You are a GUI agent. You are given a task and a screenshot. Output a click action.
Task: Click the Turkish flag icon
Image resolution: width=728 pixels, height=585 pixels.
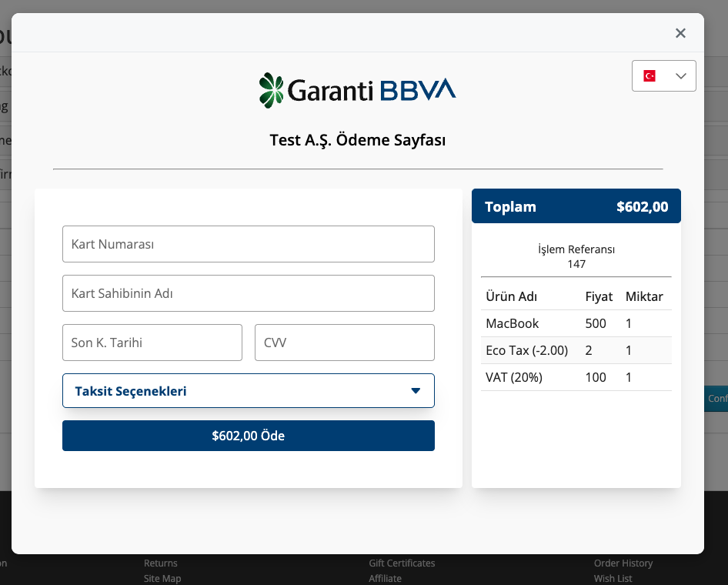tap(650, 76)
